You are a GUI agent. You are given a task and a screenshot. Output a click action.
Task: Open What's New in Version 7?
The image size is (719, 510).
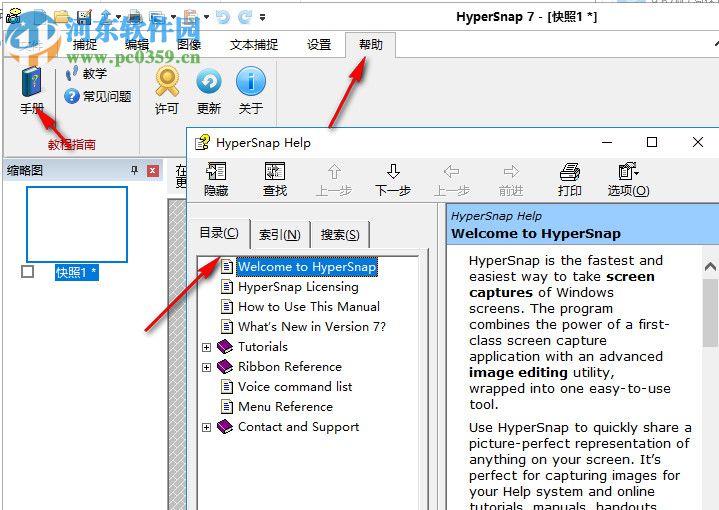[x=312, y=327]
